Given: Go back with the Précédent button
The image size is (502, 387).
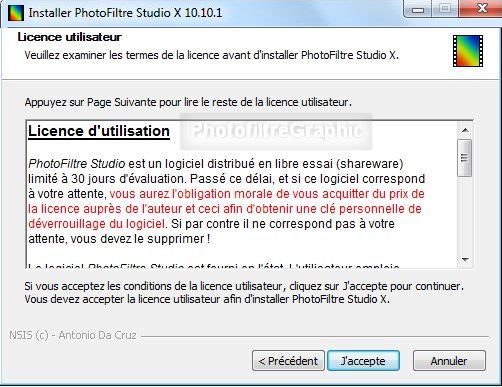Looking at the screenshot, I should (x=288, y=361).
